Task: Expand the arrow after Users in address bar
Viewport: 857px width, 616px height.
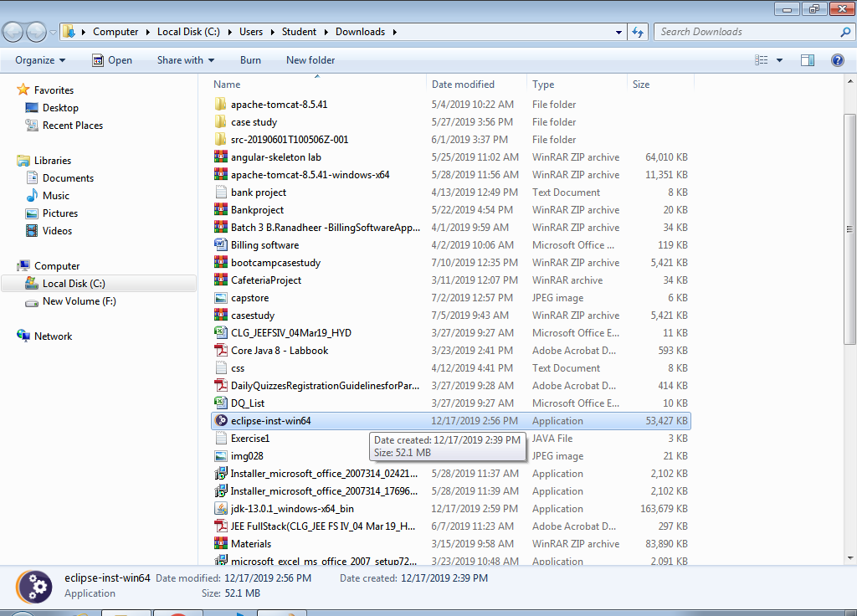Action: (272, 33)
